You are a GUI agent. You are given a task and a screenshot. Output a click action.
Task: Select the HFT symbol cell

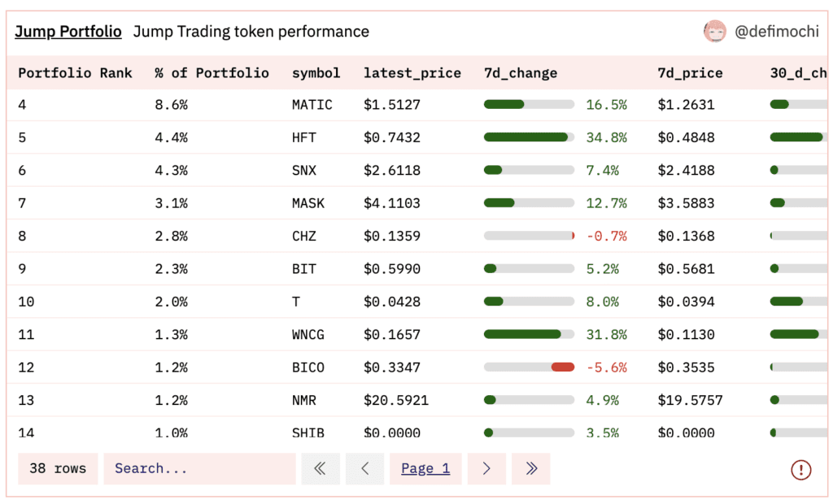tap(304, 137)
